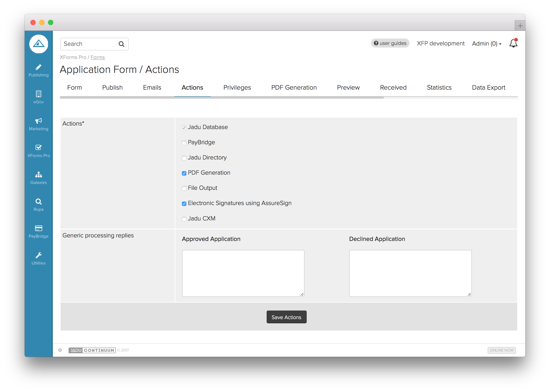
Task: Uncheck the PDF Generation action checkbox
Action: pos(184,173)
